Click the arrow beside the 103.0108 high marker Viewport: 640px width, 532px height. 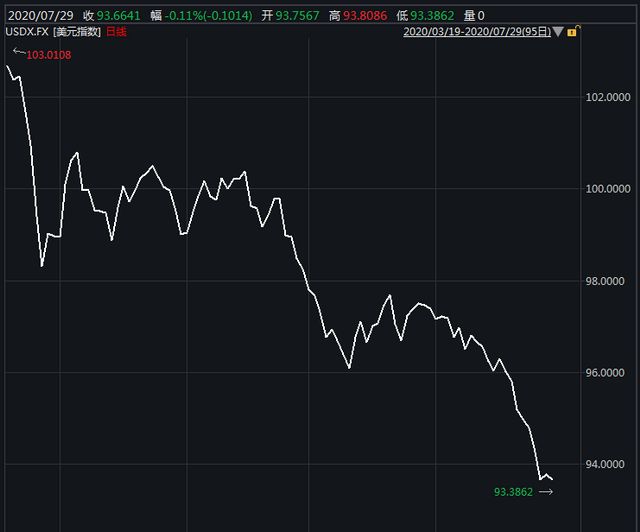(18, 51)
